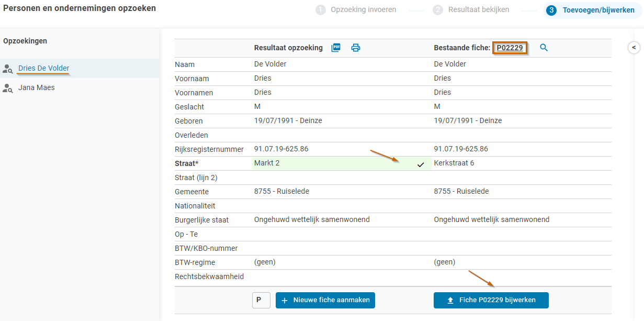This screenshot has width=644, height=321.
Task: Click Gemeente 8755 - Ruiselede in Resultaat opzoeking column
Action: [x=281, y=191]
